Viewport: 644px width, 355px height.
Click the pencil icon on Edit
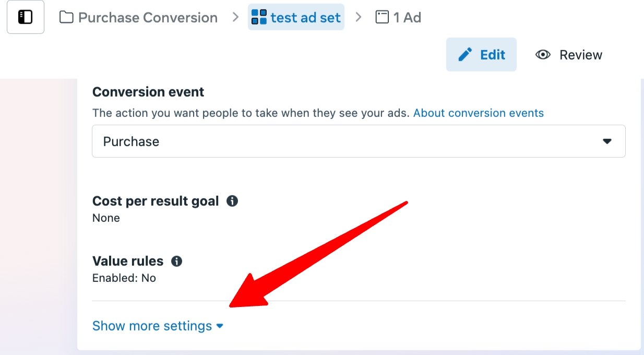tap(465, 54)
